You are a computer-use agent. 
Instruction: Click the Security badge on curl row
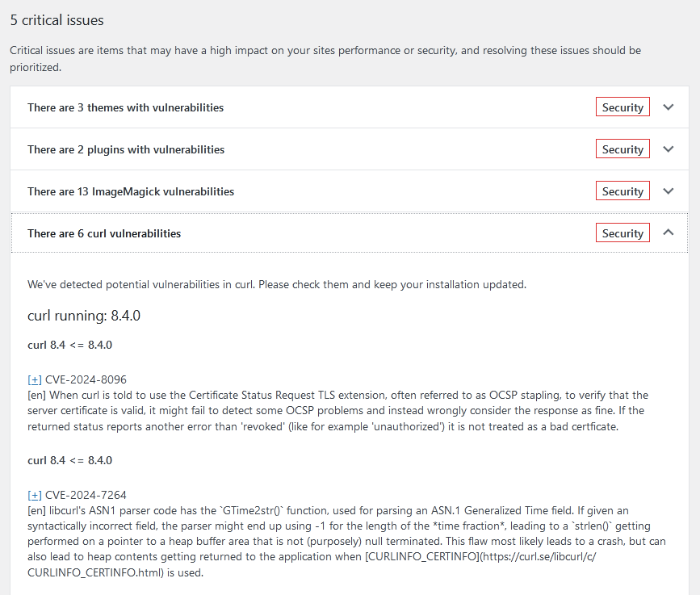click(622, 233)
